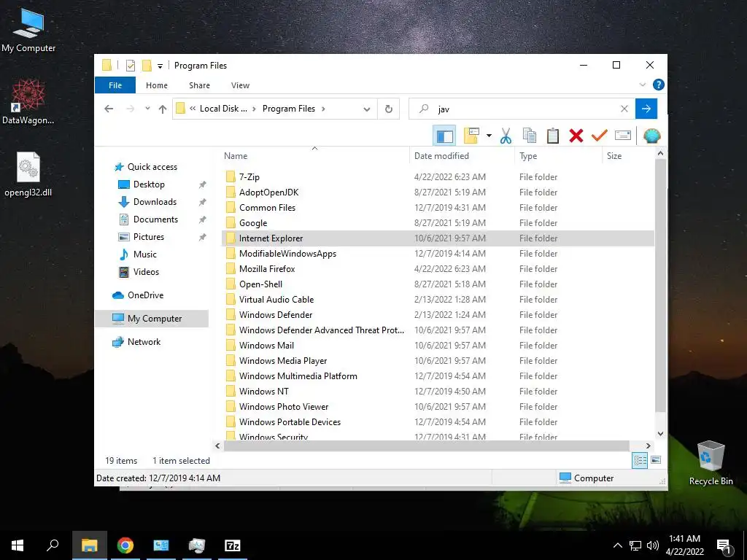This screenshot has height=560, width=747.
Task: Go up one folder level arrow
Action: pyautogui.click(x=163, y=109)
